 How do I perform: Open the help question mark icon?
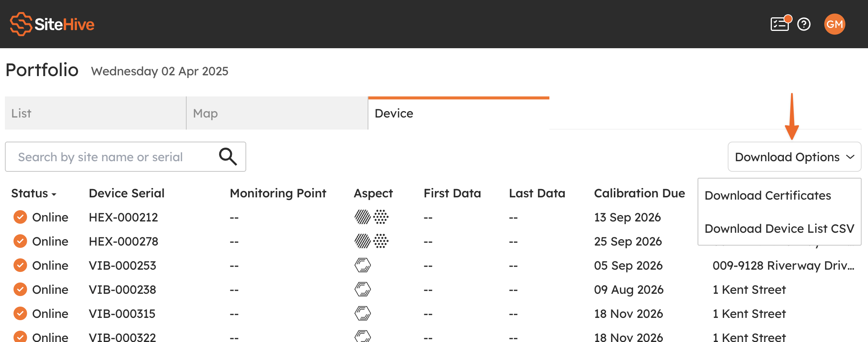coord(804,24)
